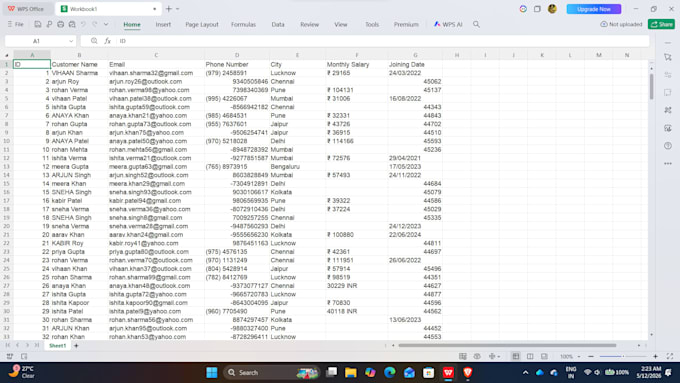Click the Print Preview icon in quick access toolbar
Image resolution: width=680 pixels, height=383 pixels.
[x=72, y=24]
